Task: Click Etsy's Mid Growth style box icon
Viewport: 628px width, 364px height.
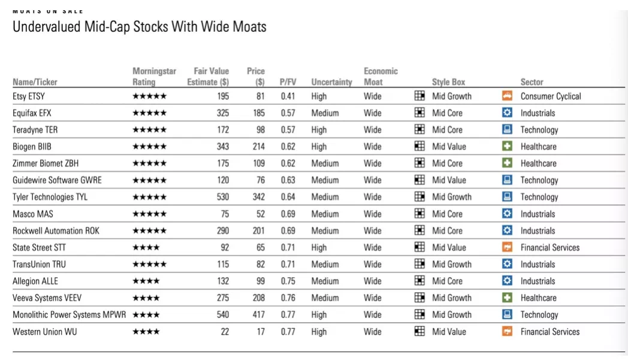Action: (x=419, y=96)
